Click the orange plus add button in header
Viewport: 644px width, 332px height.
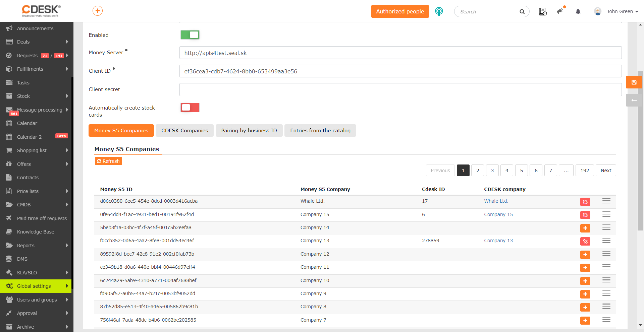[x=98, y=11]
